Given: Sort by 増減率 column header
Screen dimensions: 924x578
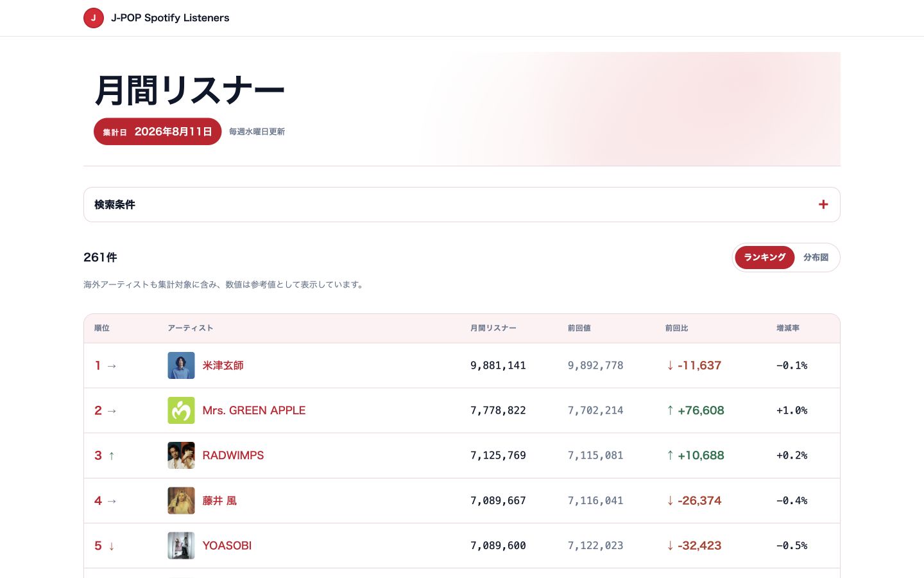Looking at the screenshot, I should coord(788,328).
